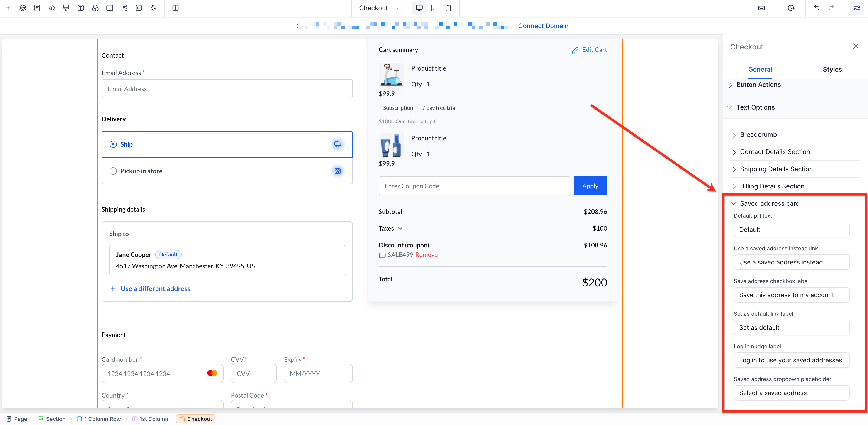Image resolution: width=868 pixels, height=425 pixels.
Task: Select Jane Cooper saved address card
Action: [227, 260]
